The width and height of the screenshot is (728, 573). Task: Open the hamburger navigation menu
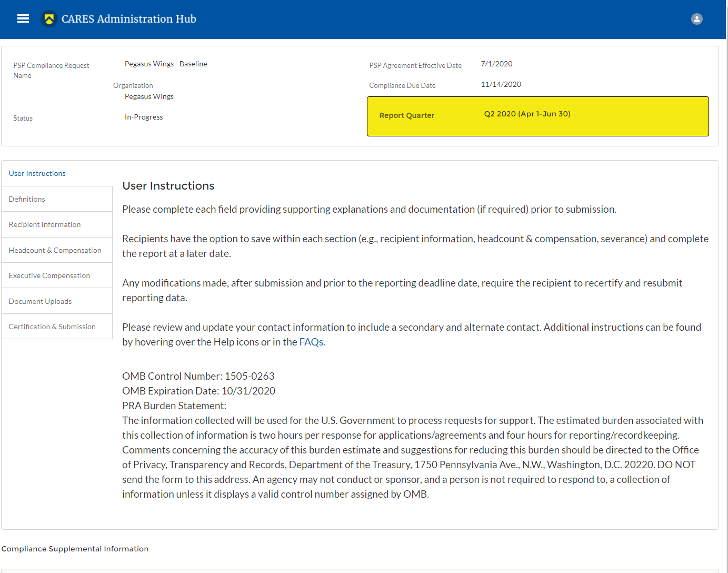click(x=23, y=19)
